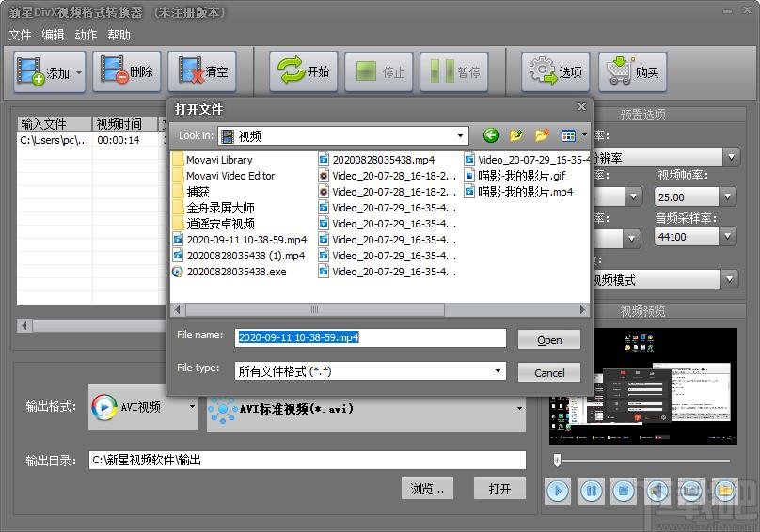This screenshot has height=532, width=760.
Task: Select the Movavi Video Editor folder
Action: coord(224,176)
